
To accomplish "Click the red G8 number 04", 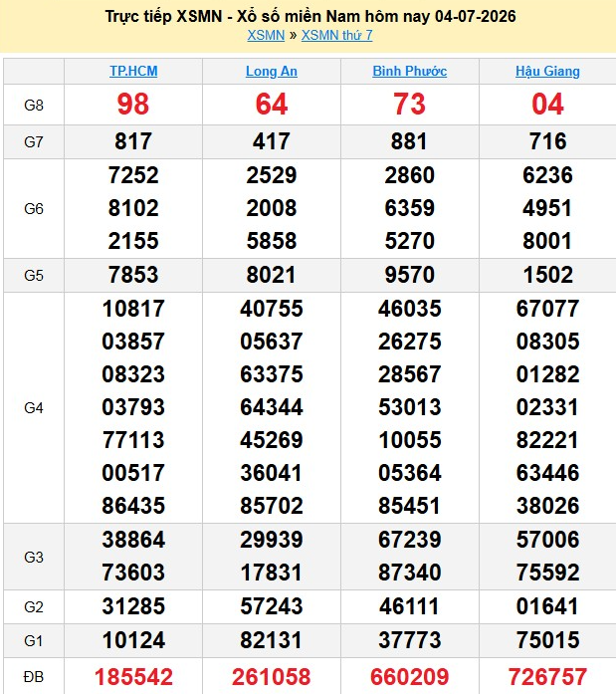I will (547, 105).
